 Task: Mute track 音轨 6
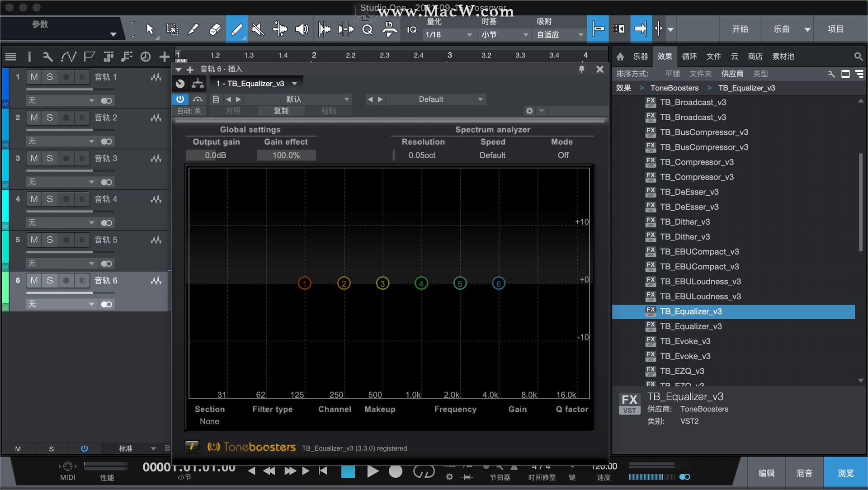34,280
